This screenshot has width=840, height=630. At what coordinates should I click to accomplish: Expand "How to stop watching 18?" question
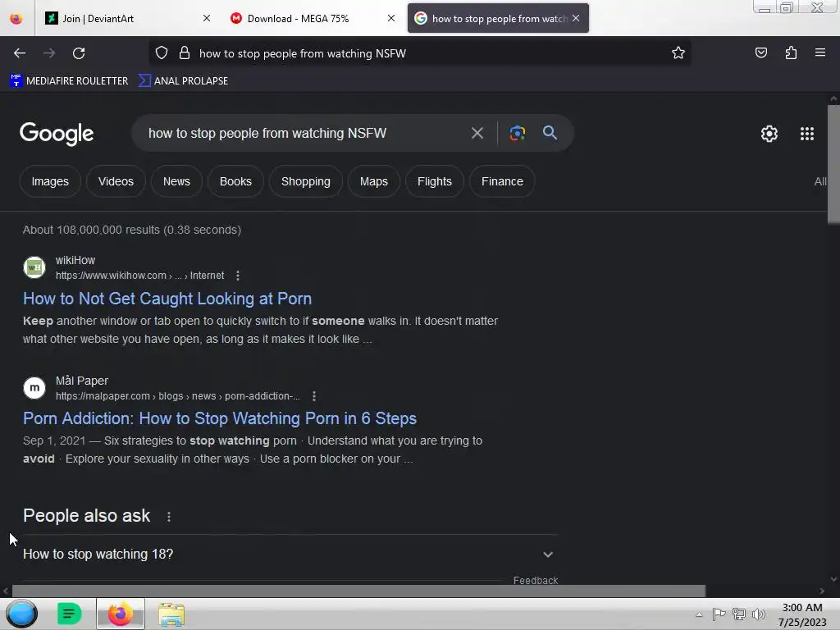tap(290, 555)
